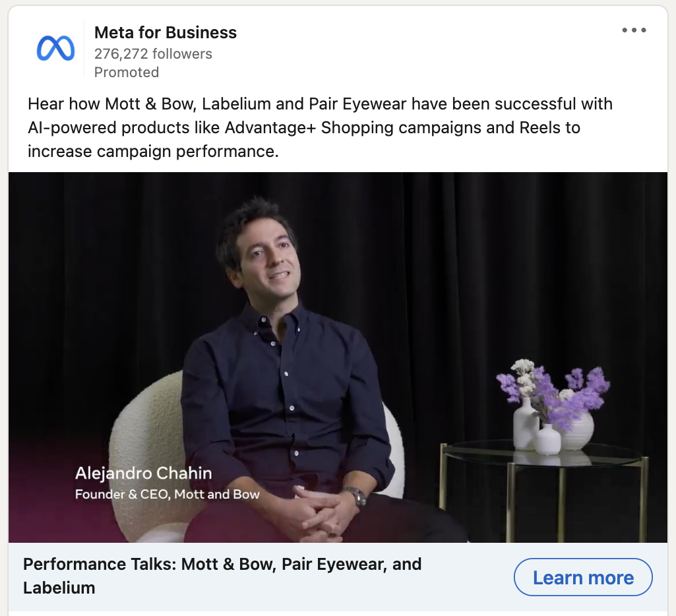Image resolution: width=676 pixels, height=616 pixels.
Task: Click the last line about increasing campaign performance
Action: (153, 152)
